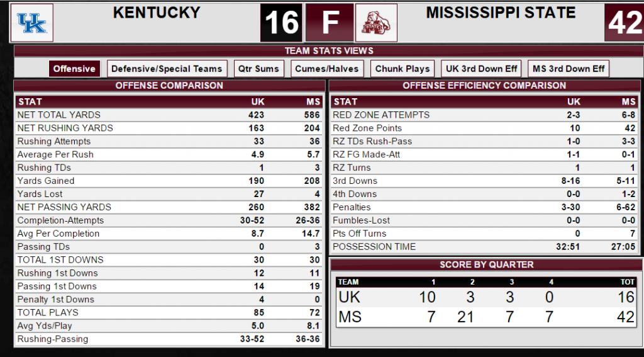The image size is (644, 357).
Task: Click the Offense Comparison panel header
Action: (x=169, y=86)
